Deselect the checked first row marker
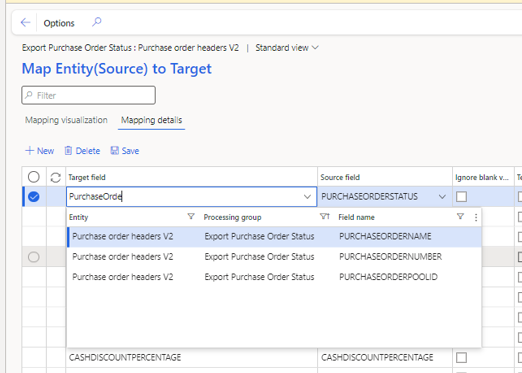The height and width of the screenshot is (373, 522). click(x=34, y=197)
